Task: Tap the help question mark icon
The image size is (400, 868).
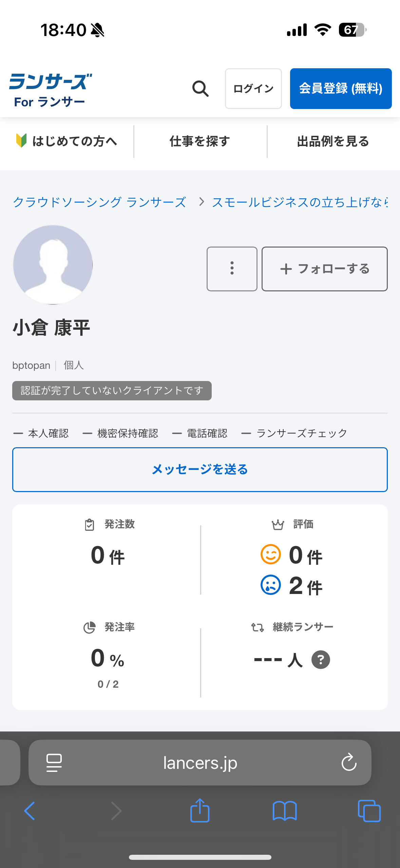Action: (x=321, y=659)
